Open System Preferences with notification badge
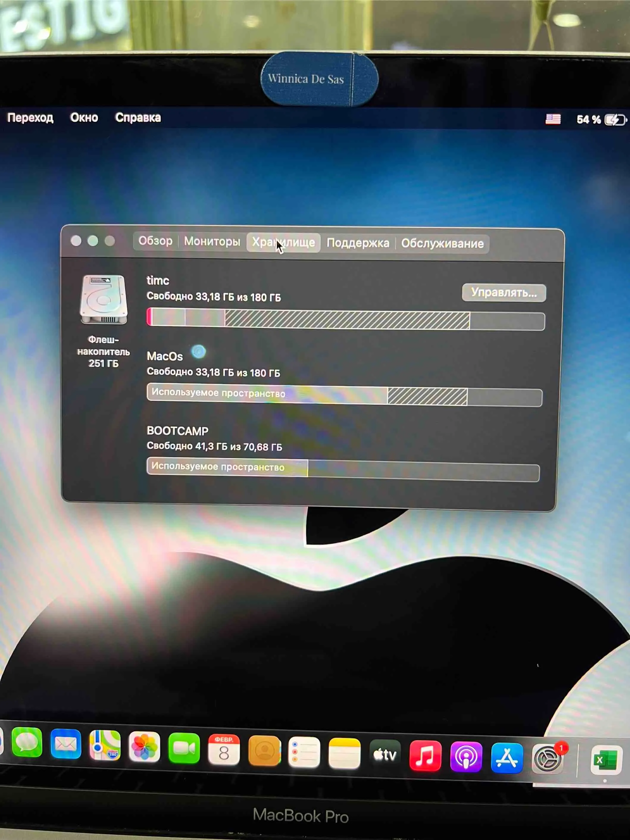630x840 pixels. pos(547,759)
